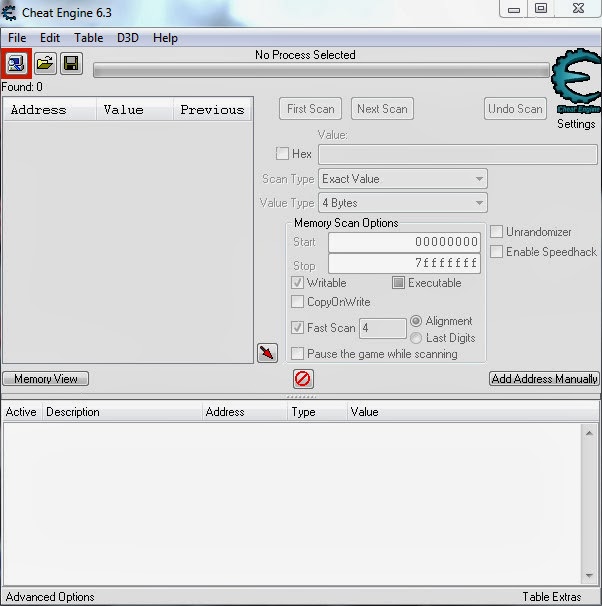Copy selected addresses with red arrow icon

pyautogui.click(x=267, y=352)
